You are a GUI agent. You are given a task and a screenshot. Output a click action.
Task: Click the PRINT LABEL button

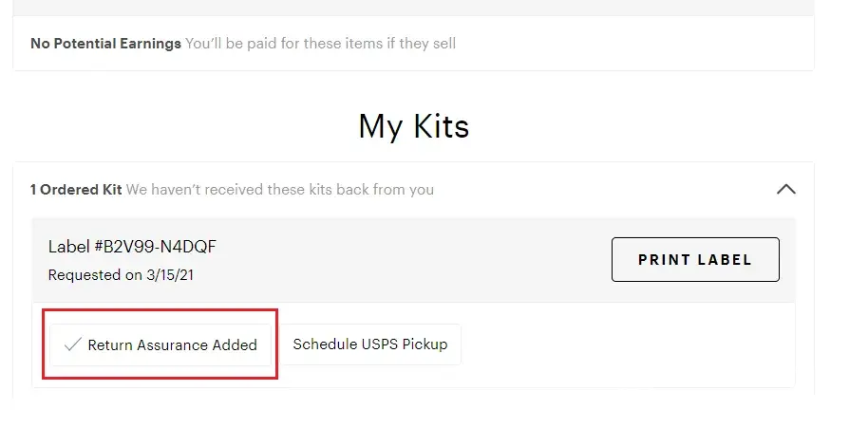(x=695, y=259)
